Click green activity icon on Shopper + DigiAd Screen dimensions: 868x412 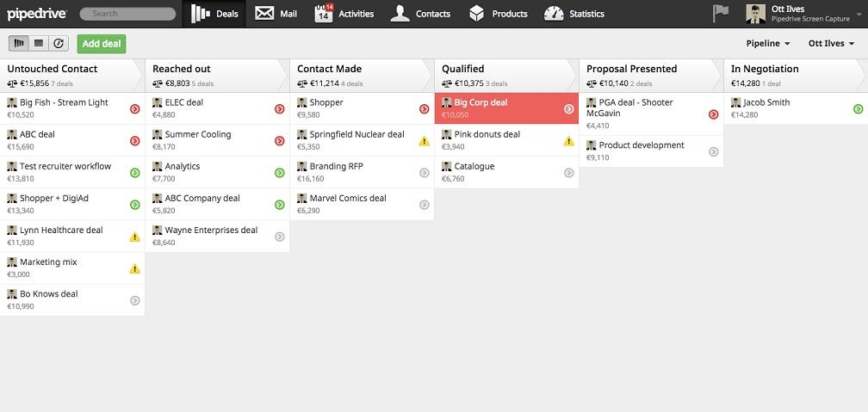click(134, 205)
